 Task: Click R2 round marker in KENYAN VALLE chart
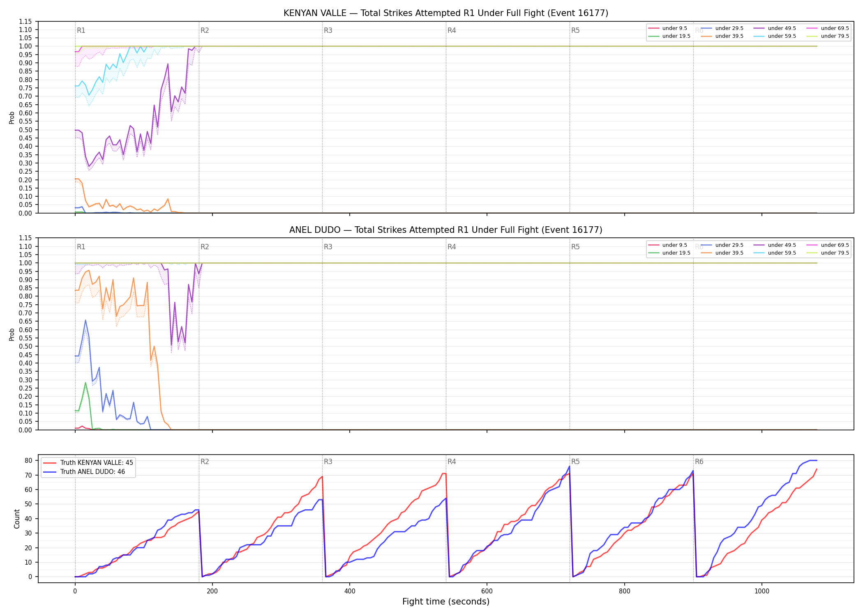click(205, 30)
